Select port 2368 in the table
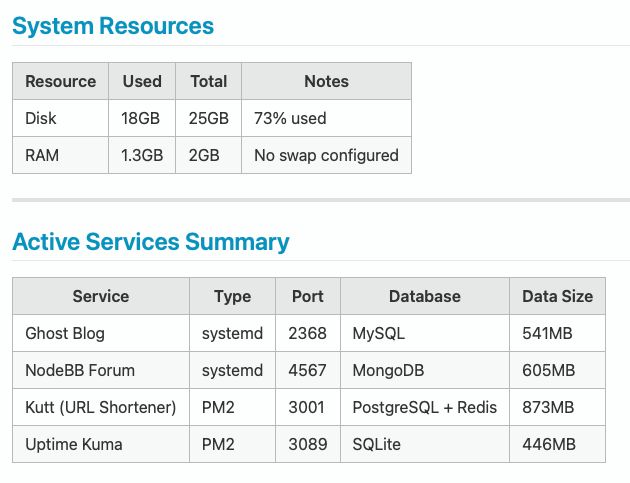 pyautogui.click(x=307, y=333)
